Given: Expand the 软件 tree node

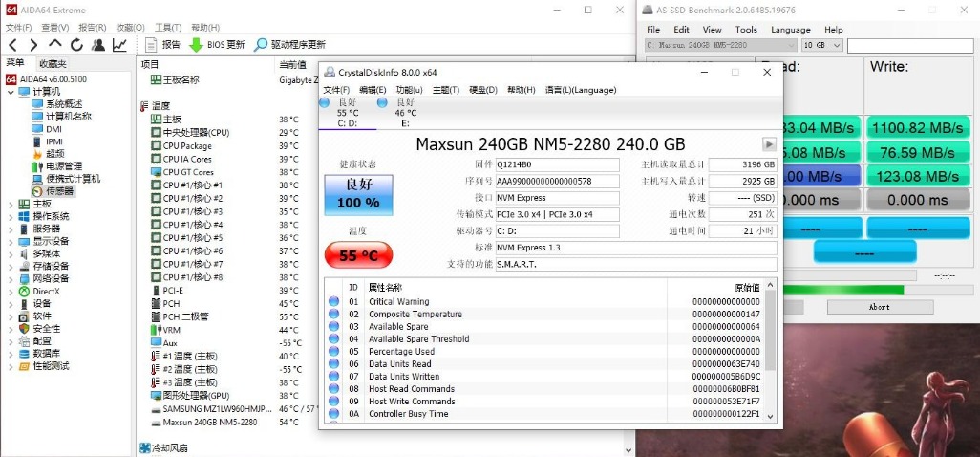Looking at the screenshot, I should point(11,316).
